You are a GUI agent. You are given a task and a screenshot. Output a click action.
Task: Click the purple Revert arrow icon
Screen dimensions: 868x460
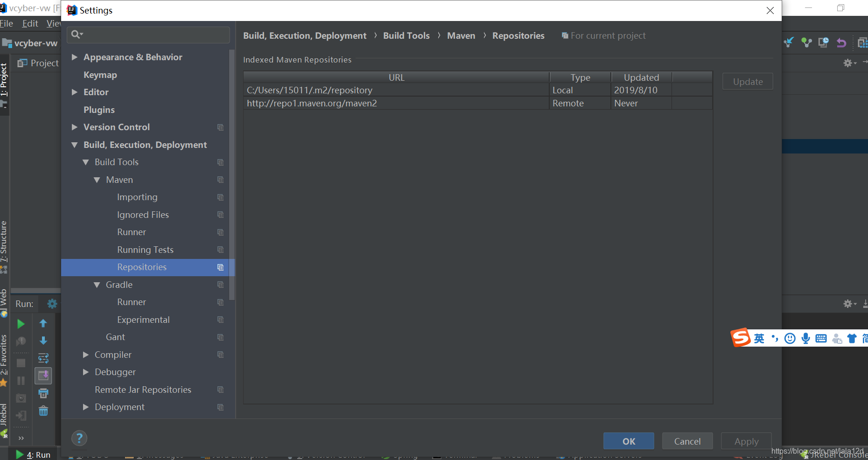pos(841,43)
